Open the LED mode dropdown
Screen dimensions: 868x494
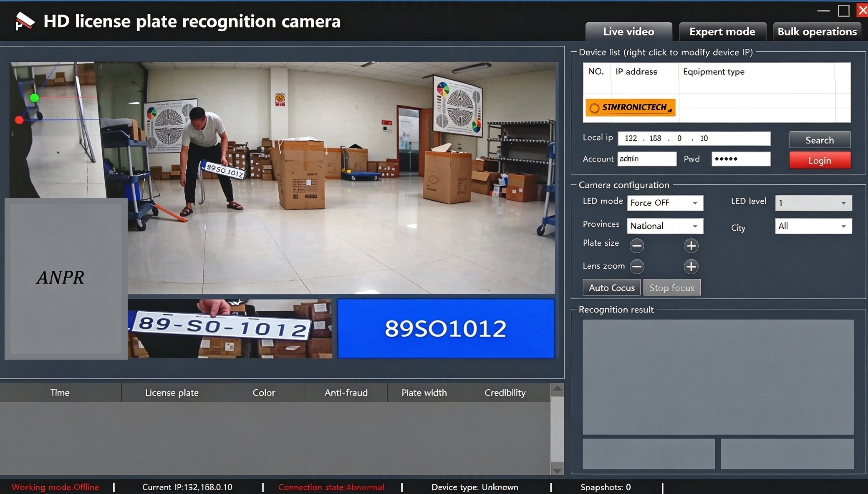click(665, 203)
